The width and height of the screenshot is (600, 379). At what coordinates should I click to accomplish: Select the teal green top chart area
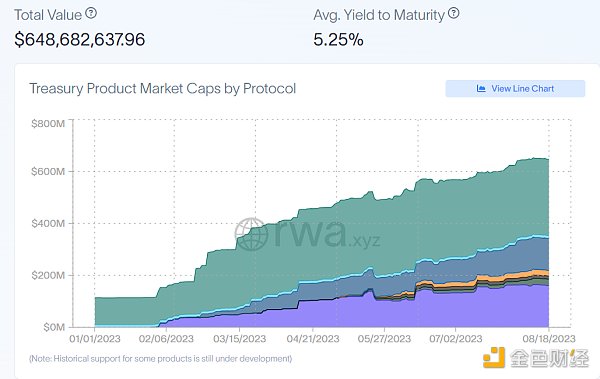[383, 230]
